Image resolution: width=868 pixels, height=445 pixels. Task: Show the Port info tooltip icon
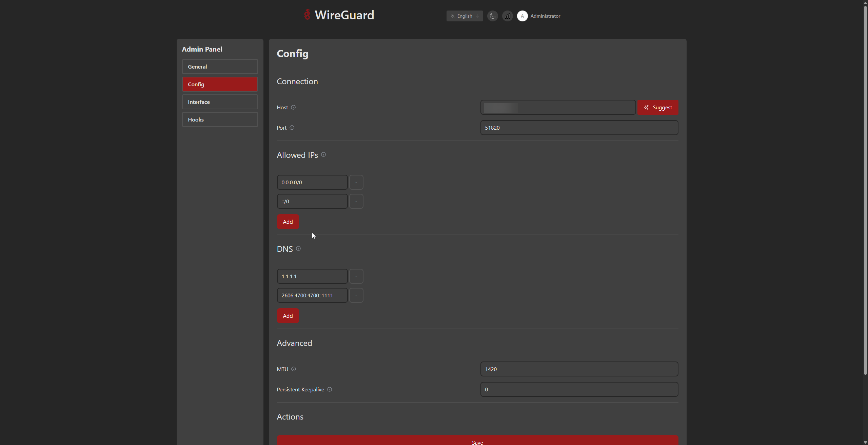(292, 128)
